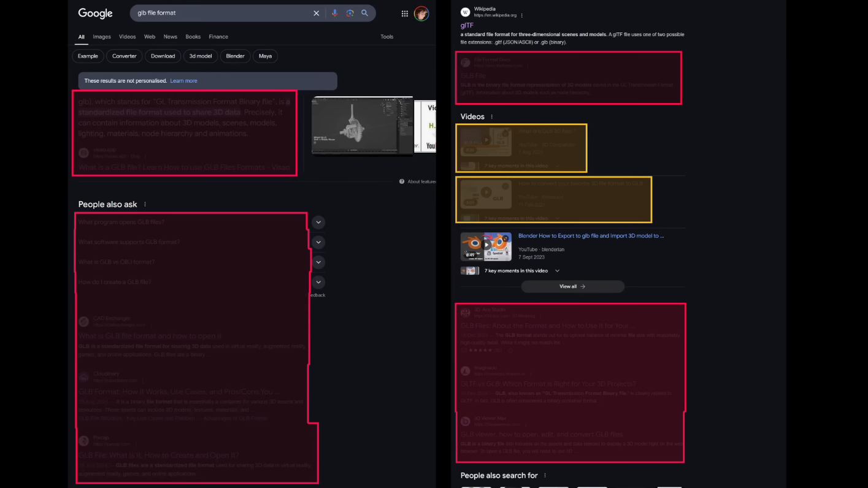This screenshot has height=488, width=868.
Task: Switch to the Finance tab
Action: coord(218,37)
